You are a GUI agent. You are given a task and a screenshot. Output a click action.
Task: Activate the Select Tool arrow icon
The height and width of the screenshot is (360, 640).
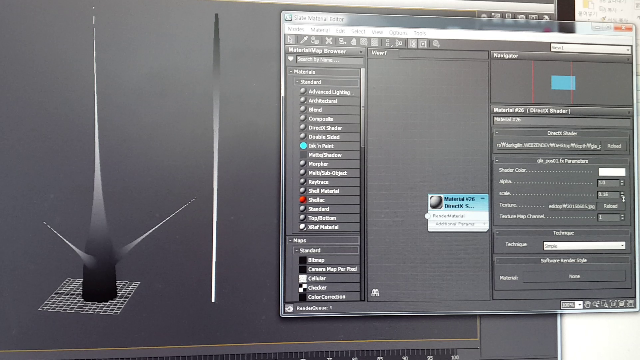(290, 40)
